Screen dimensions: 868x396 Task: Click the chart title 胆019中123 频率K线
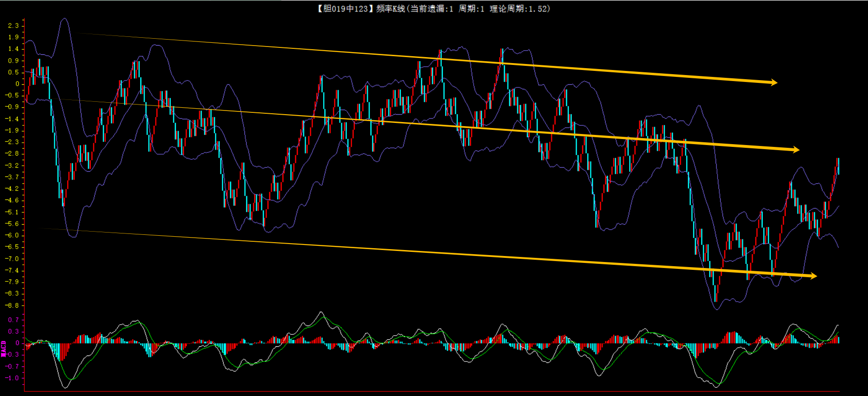point(361,8)
